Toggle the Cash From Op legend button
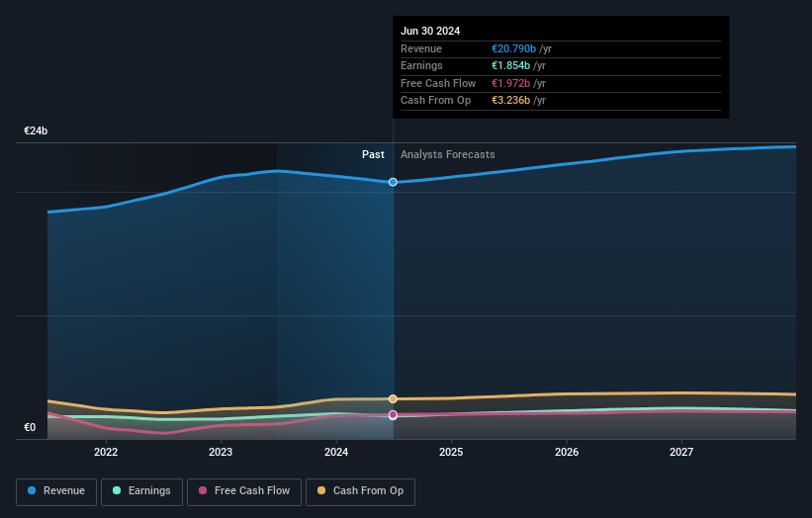 tap(360, 491)
